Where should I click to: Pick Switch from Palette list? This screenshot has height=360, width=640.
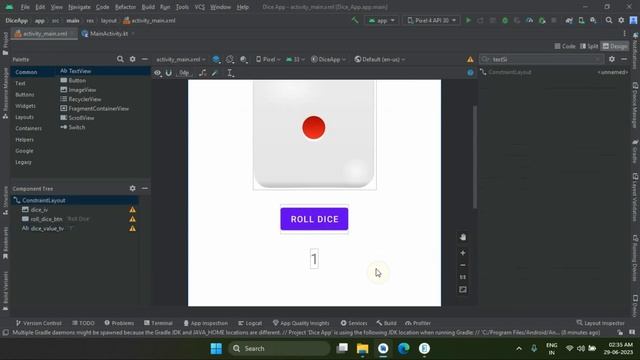[x=73, y=127]
